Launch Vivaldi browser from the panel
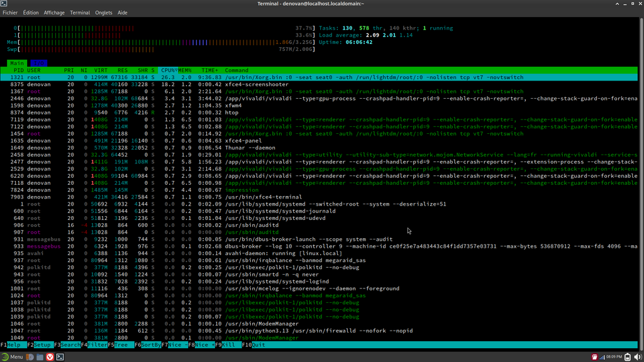 (50, 357)
